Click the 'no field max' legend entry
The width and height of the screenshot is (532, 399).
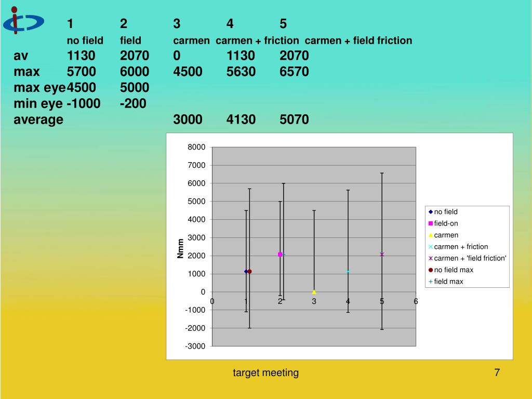[450, 270]
